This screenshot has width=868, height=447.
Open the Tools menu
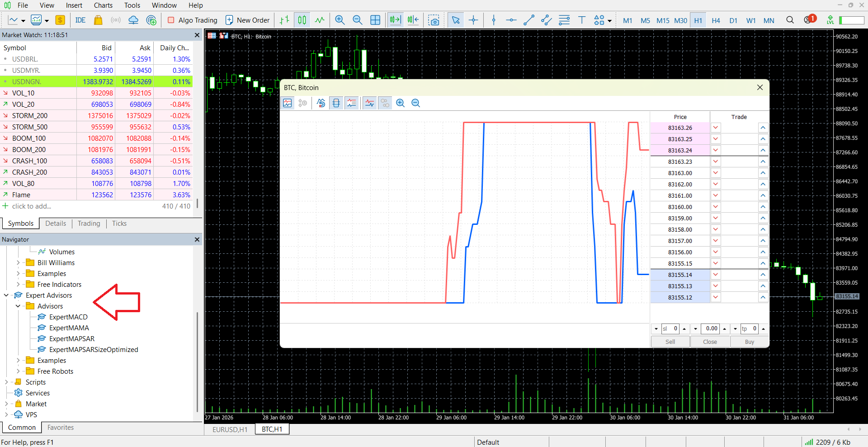(x=132, y=5)
